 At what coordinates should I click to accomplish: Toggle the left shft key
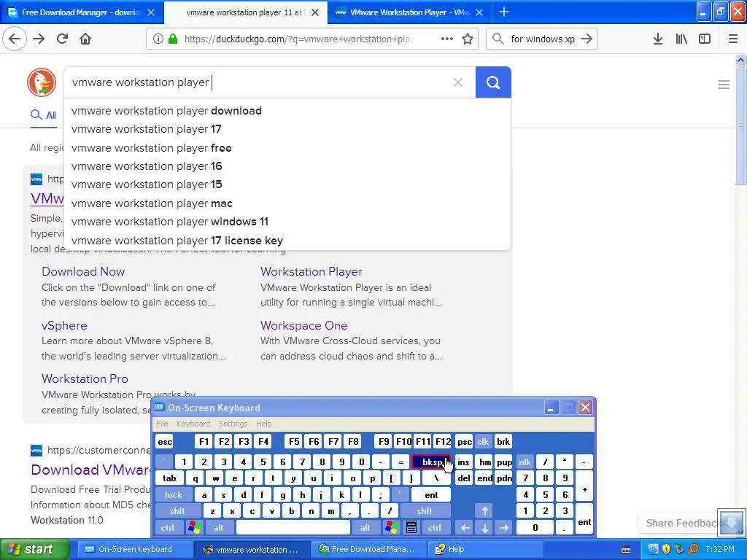pos(177,511)
